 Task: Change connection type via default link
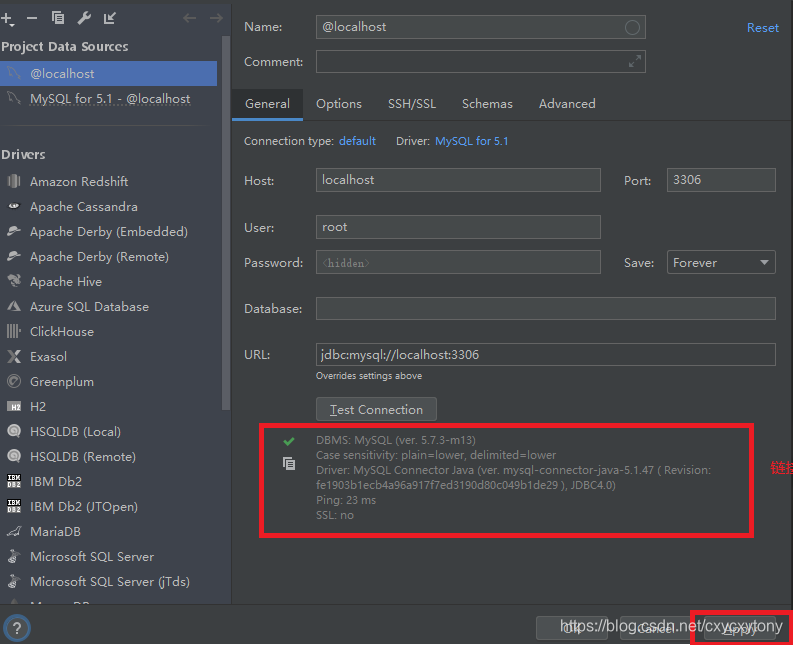[357, 141]
